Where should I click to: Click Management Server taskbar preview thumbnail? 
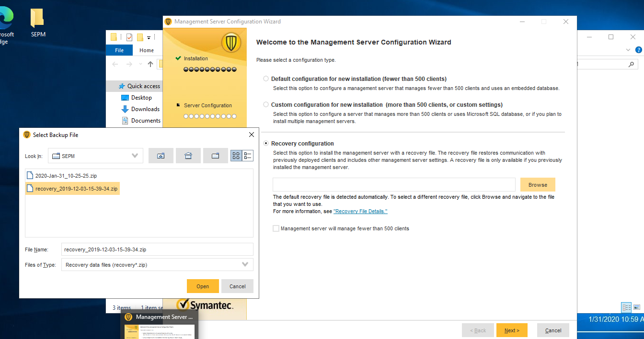pos(160,332)
